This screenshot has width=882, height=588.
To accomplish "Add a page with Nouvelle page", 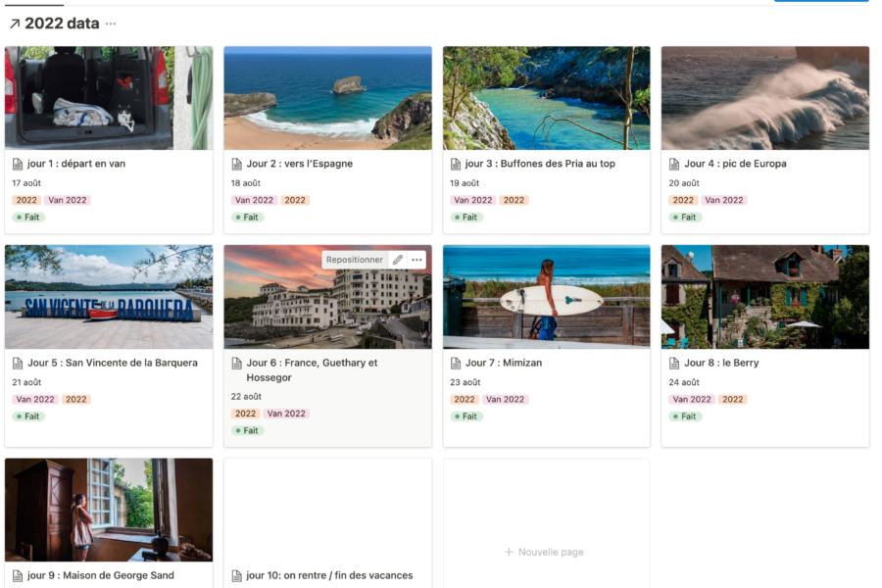I will pos(545,552).
